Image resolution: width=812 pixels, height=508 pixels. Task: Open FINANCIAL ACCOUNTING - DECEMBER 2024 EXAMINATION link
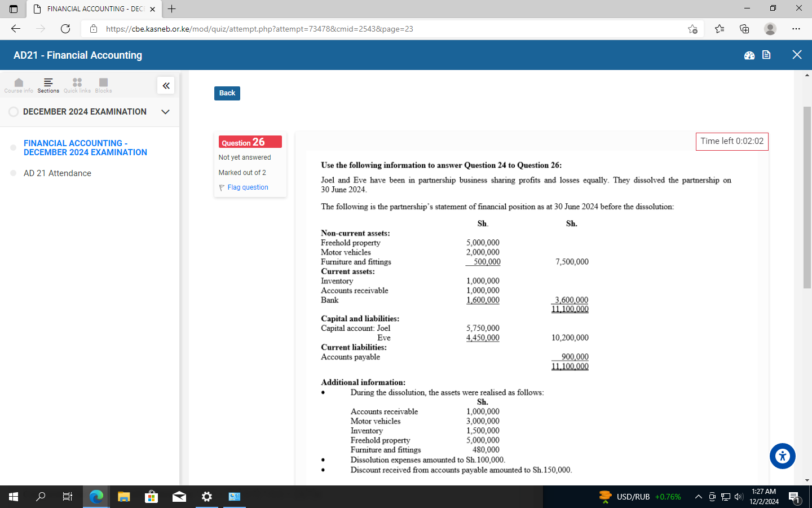[x=85, y=148]
